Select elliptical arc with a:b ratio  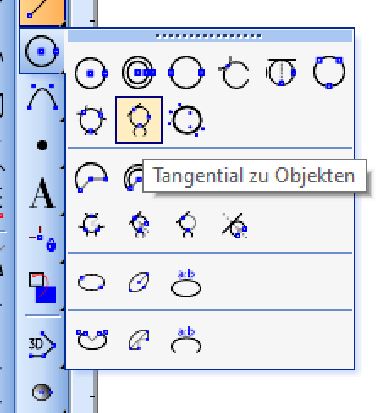pyautogui.click(x=186, y=340)
